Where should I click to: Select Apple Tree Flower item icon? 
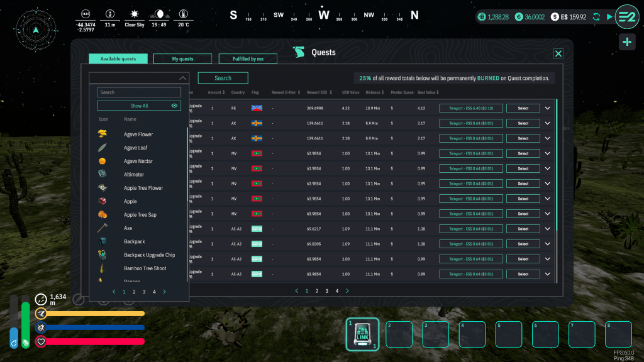click(103, 187)
